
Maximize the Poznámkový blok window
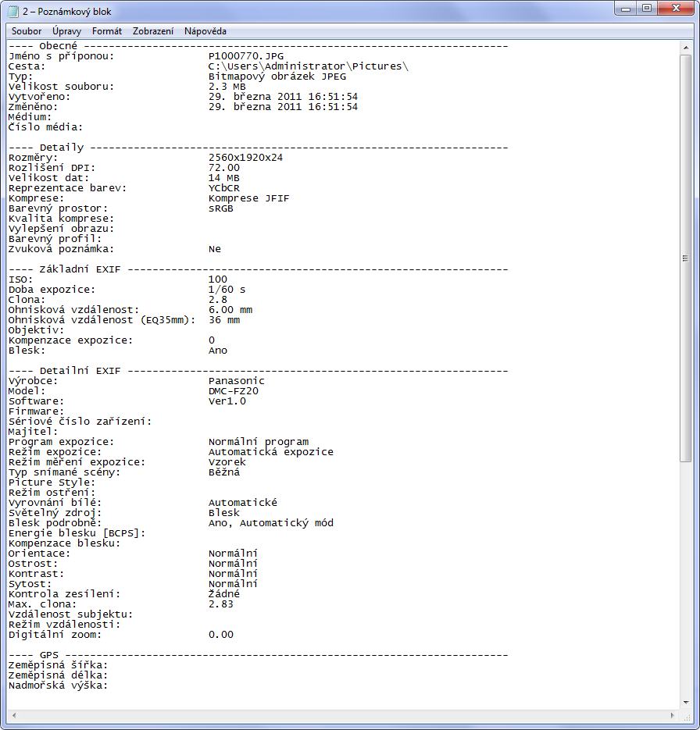[x=647, y=9]
